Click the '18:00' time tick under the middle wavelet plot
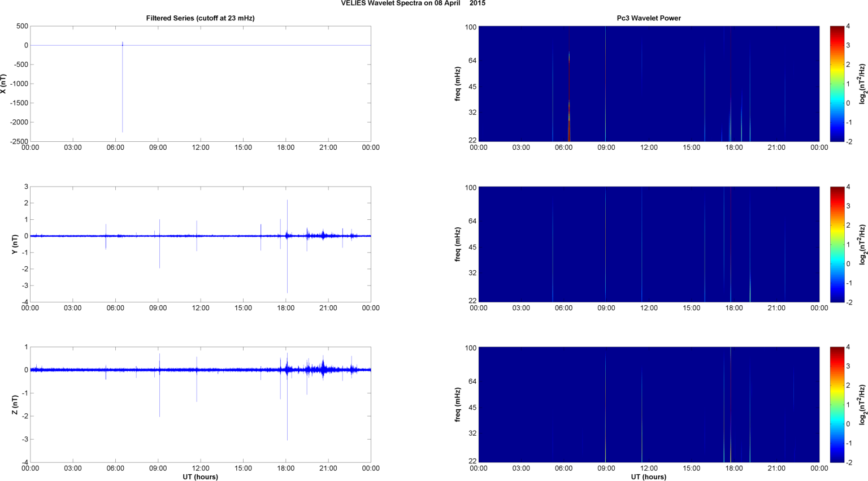This screenshot has width=868, height=481. pyautogui.click(x=734, y=308)
